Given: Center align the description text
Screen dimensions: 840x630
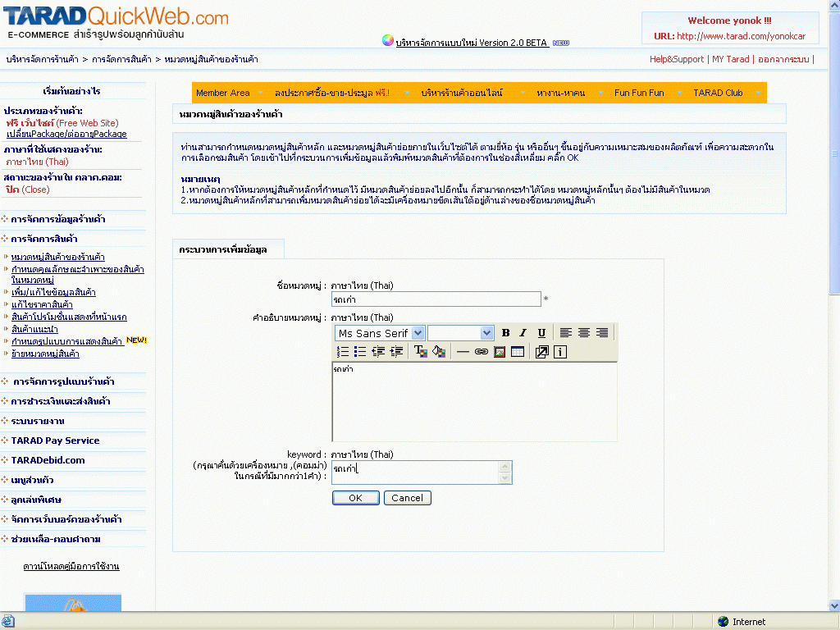Looking at the screenshot, I should point(584,333).
